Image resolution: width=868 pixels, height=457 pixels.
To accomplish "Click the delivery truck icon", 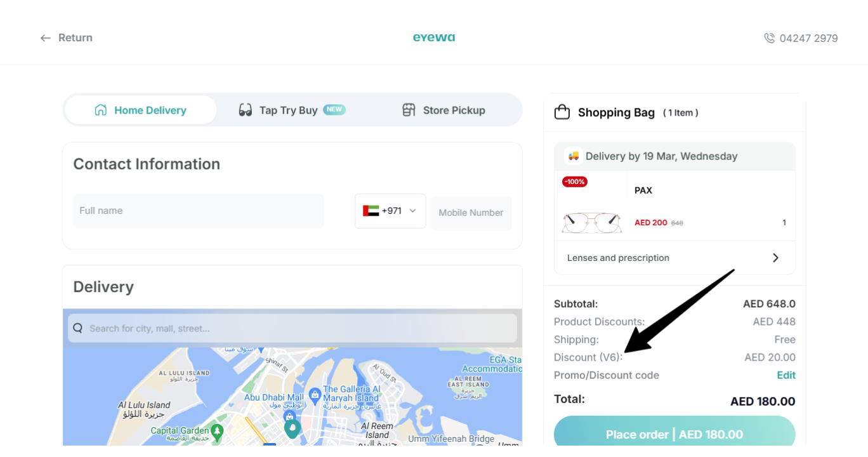I will tap(573, 156).
